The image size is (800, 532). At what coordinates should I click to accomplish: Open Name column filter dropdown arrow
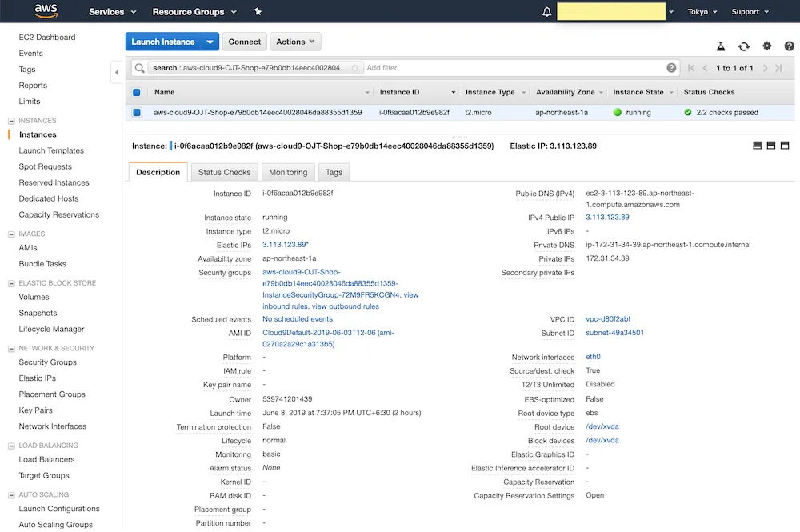[367, 92]
